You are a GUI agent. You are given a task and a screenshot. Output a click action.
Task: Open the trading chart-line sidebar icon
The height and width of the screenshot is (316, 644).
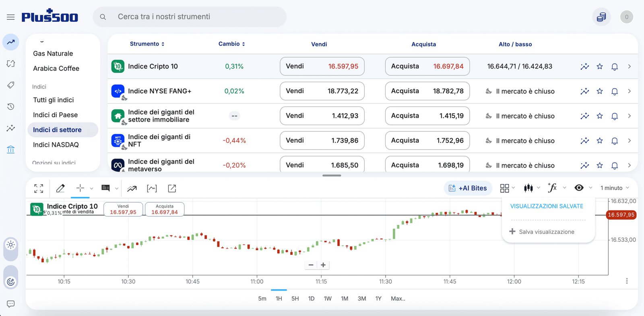point(11,42)
